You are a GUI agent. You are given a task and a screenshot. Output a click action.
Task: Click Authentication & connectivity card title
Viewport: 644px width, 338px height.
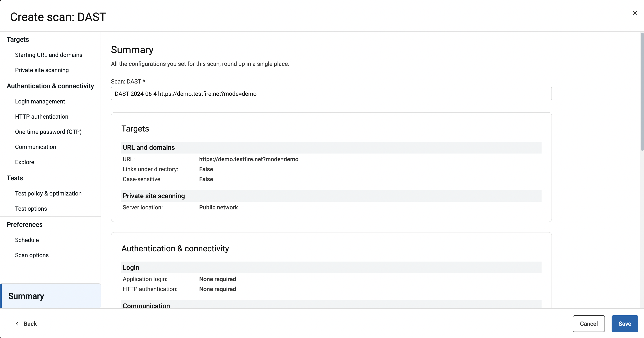click(175, 248)
